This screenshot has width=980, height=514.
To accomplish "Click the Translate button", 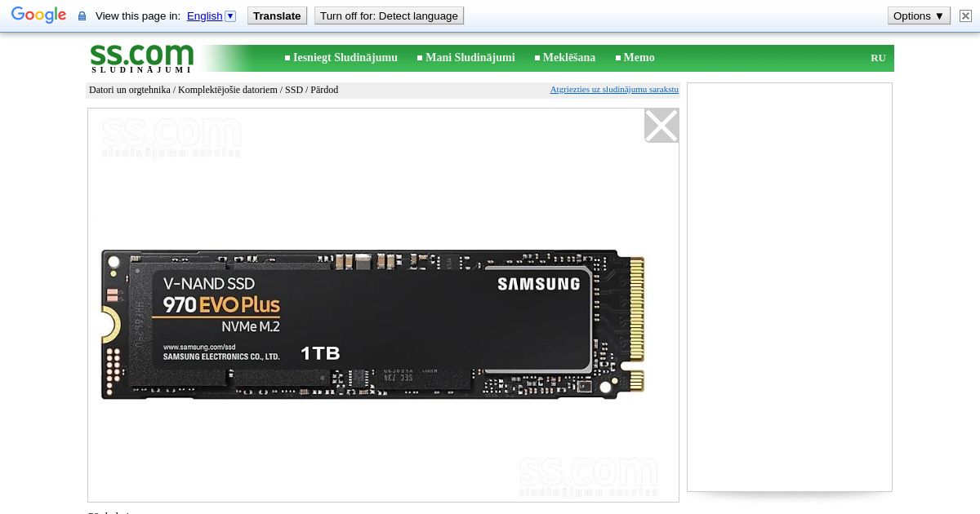I will click(277, 16).
